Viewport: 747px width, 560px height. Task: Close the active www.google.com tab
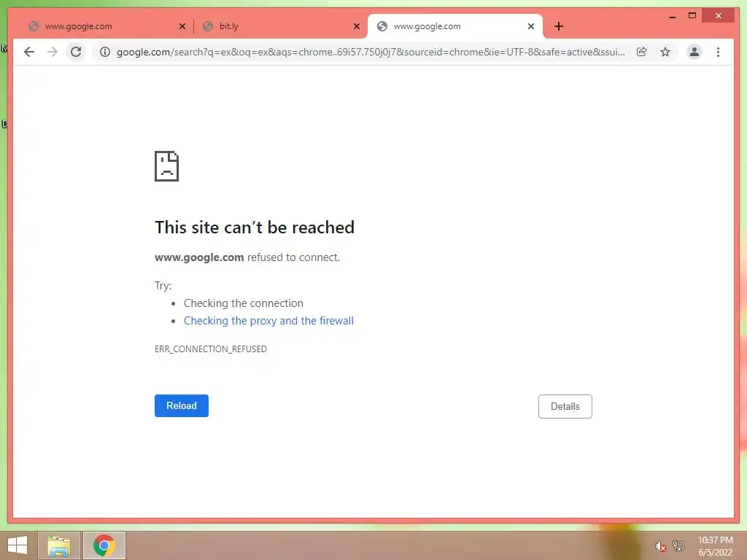pyautogui.click(x=531, y=26)
